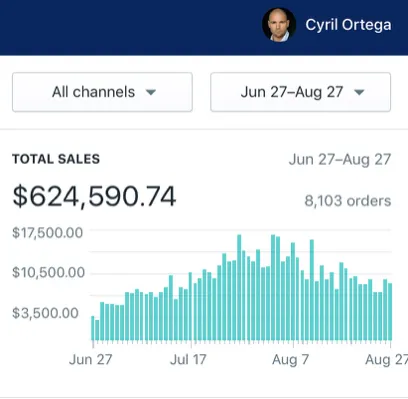Click the $10,500.00 y-axis label

49,273
